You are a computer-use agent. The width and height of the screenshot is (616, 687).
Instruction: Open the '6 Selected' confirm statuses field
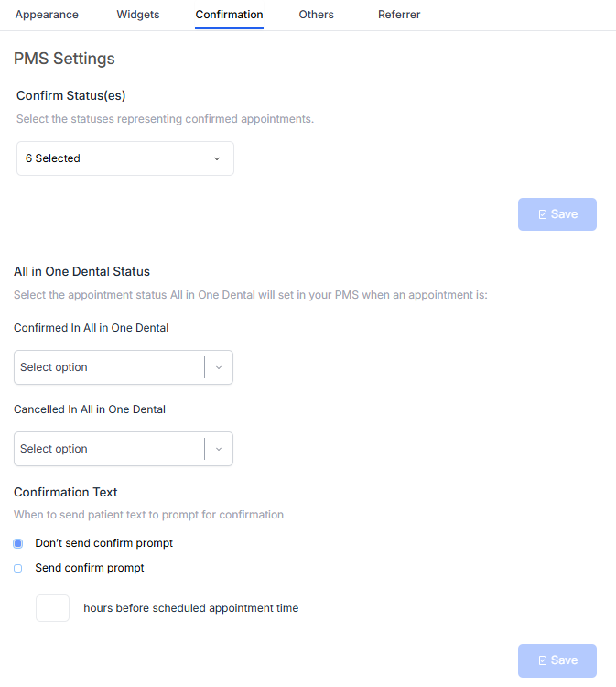click(108, 158)
